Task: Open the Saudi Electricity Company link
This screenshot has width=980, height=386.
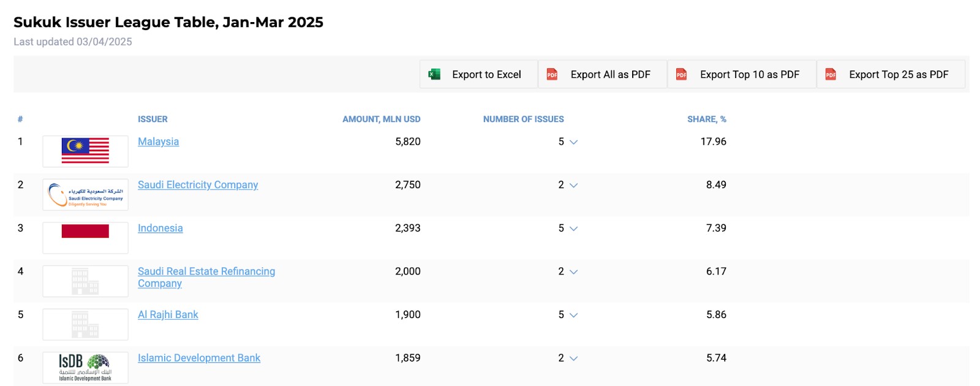Action: pyautogui.click(x=198, y=185)
